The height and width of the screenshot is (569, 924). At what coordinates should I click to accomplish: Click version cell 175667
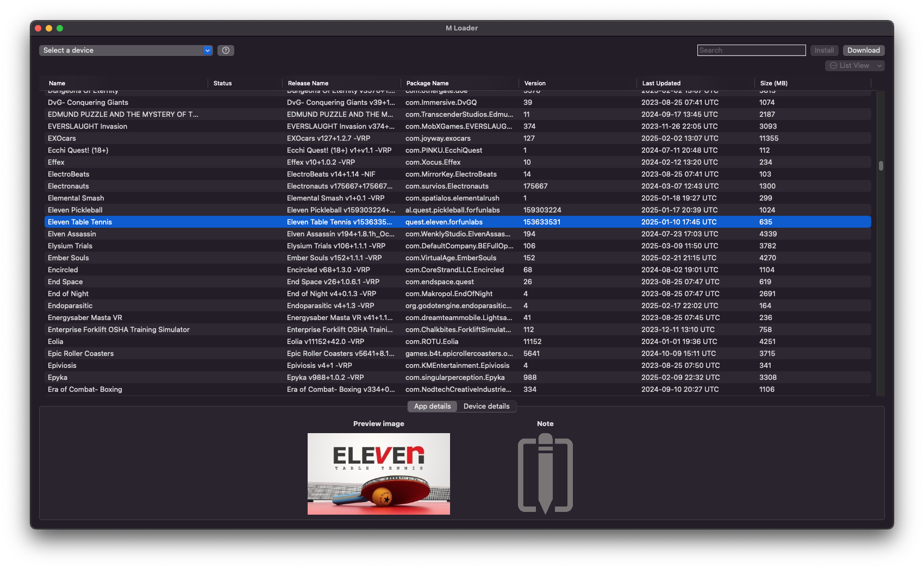pyautogui.click(x=535, y=186)
